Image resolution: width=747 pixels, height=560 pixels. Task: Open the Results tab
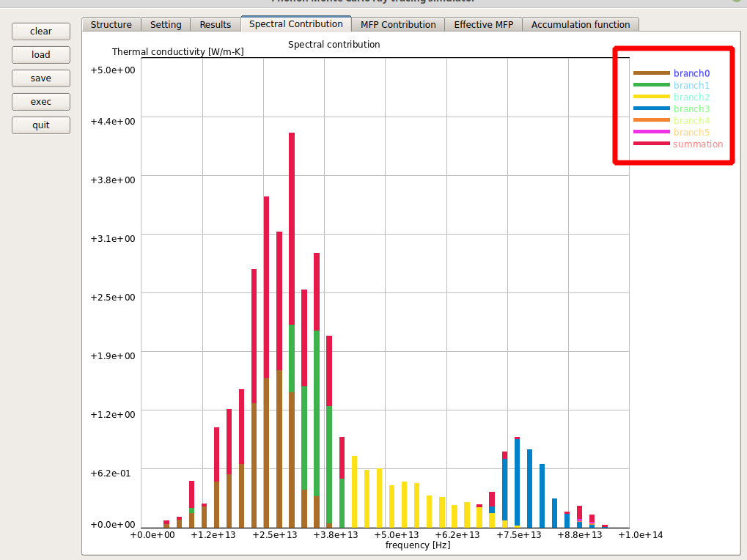tap(216, 24)
